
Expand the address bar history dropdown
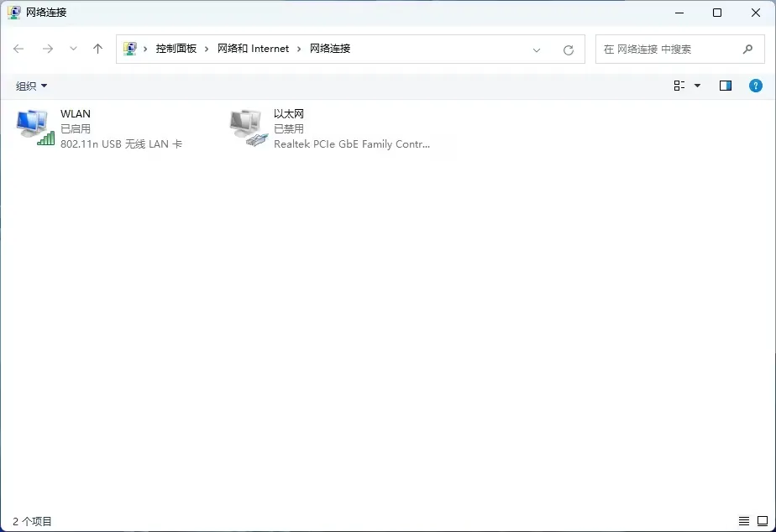point(537,50)
